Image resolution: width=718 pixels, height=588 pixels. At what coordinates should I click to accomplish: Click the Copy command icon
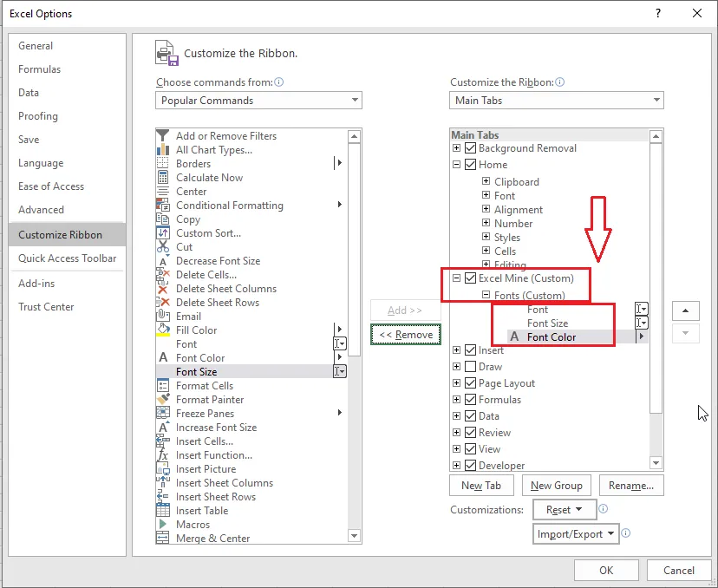point(162,219)
